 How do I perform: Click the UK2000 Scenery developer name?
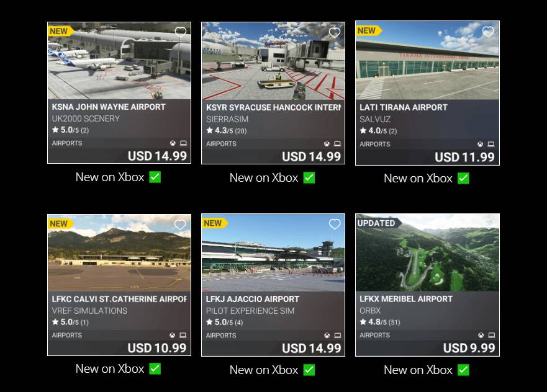86,119
